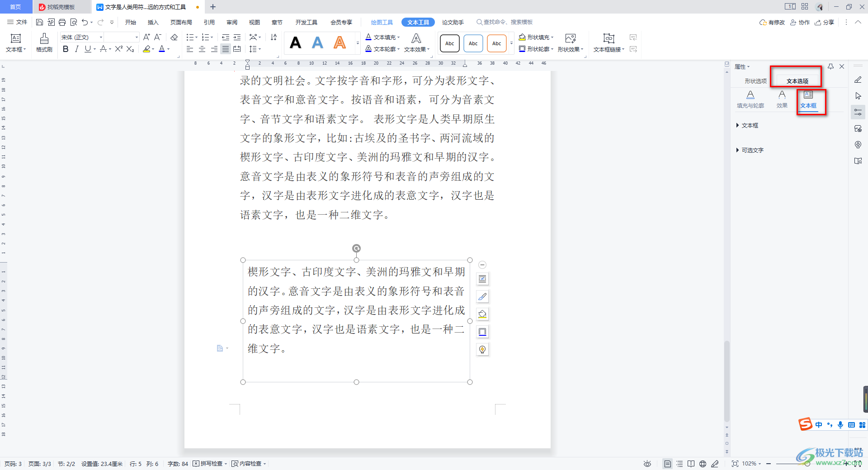This screenshot has width=868, height=470.
Task: Switch to page layout view in status bar
Action: (x=667, y=464)
